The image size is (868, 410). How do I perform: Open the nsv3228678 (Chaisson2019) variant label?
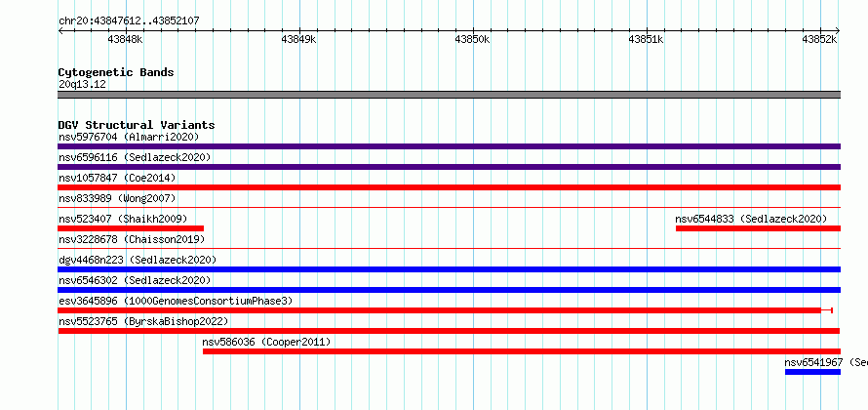tap(132, 239)
